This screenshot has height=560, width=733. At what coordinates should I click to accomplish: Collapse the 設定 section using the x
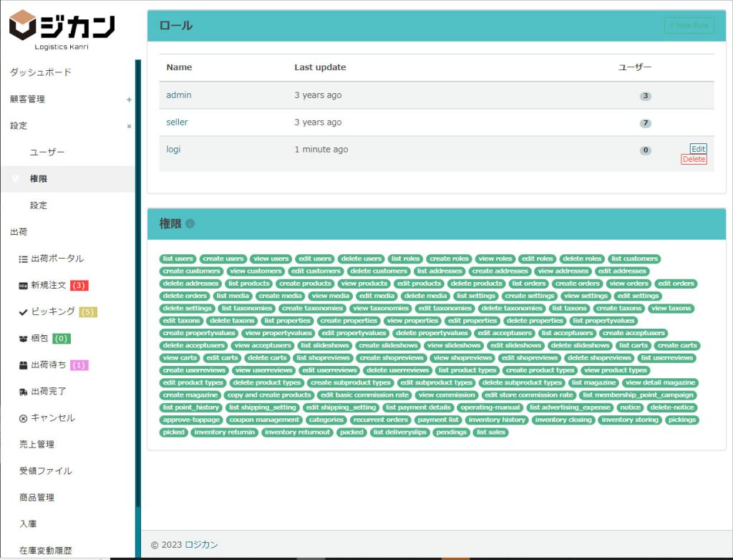pos(129,126)
